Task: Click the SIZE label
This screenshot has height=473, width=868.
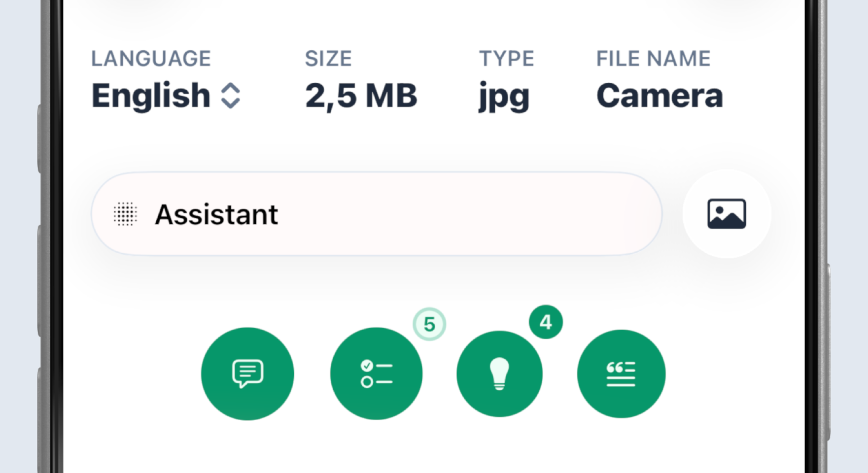Action: click(x=328, y=59)
